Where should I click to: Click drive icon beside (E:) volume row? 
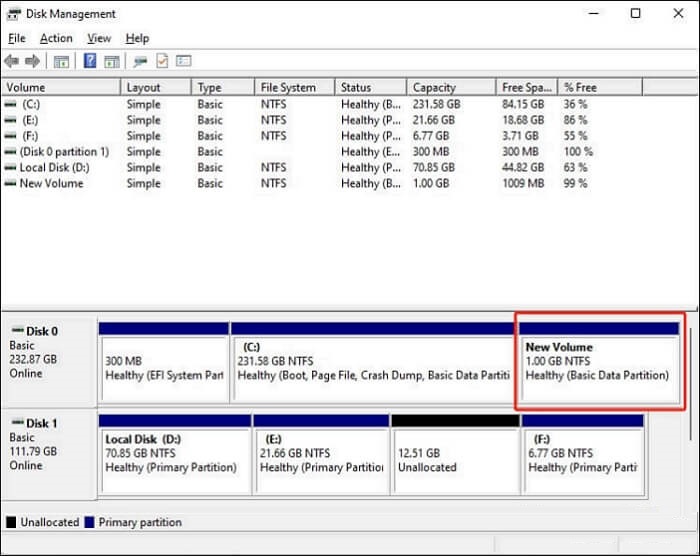10,120
